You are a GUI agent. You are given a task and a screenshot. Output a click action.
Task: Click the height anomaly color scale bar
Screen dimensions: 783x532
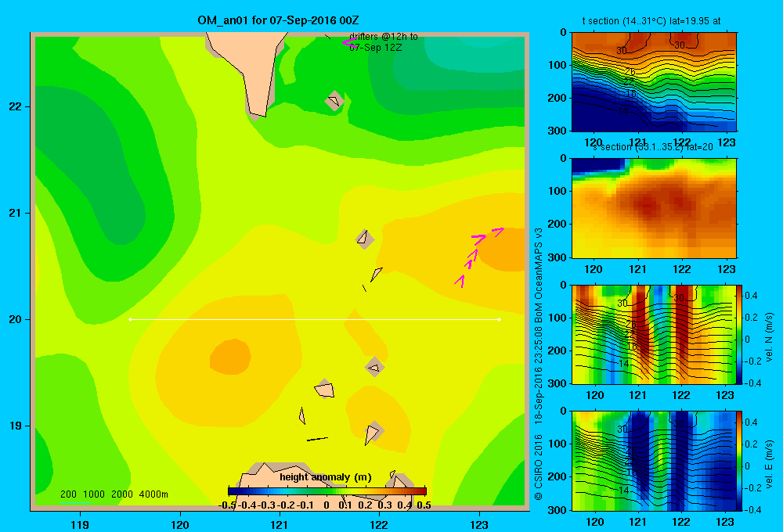(327, 491)
